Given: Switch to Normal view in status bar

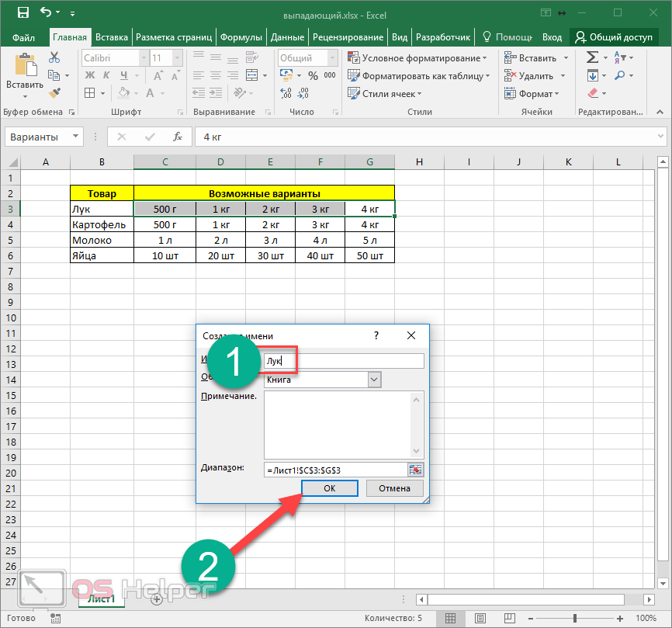Looking at the screenshot, I should (x=451, y=619).
